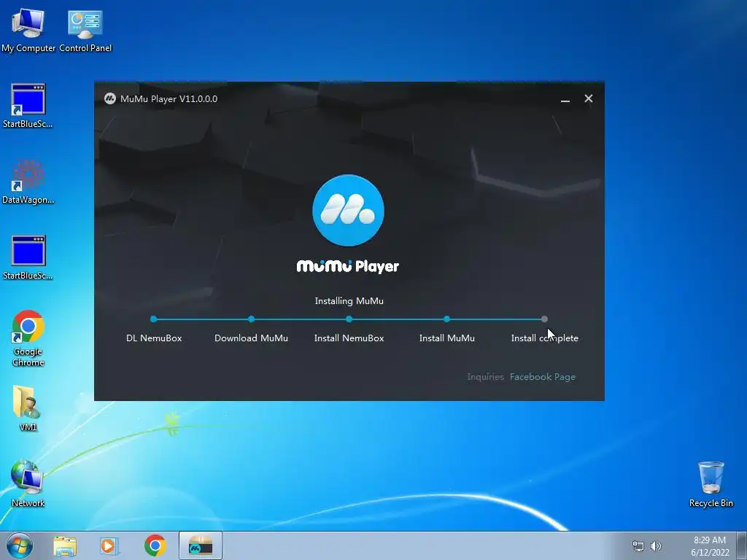
Task: Click the Install NemuBox progress step dot
Action: pyautogui.click(x=349, y=319)
